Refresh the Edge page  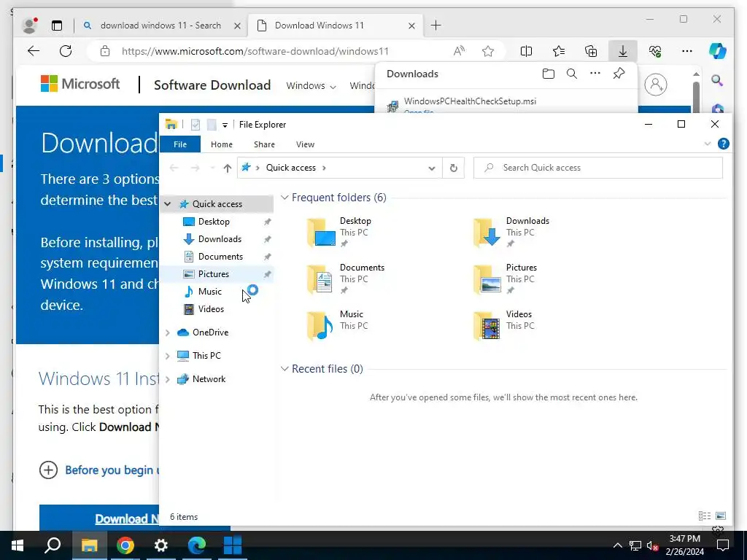66,51
